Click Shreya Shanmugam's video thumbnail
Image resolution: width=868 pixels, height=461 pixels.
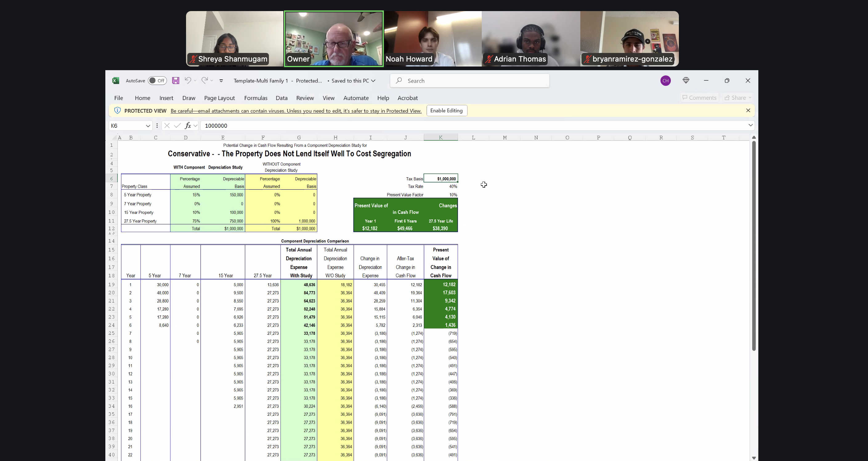(235, 39)
